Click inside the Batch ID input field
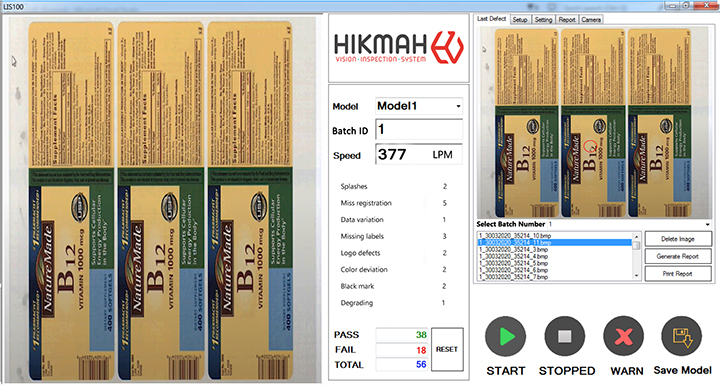 point(419,129)
